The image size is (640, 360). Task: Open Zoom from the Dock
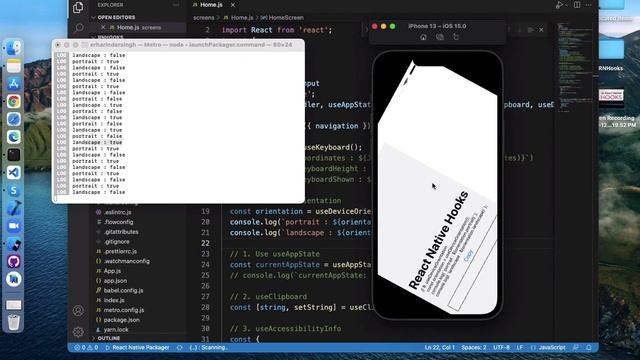tap(13, 226)
